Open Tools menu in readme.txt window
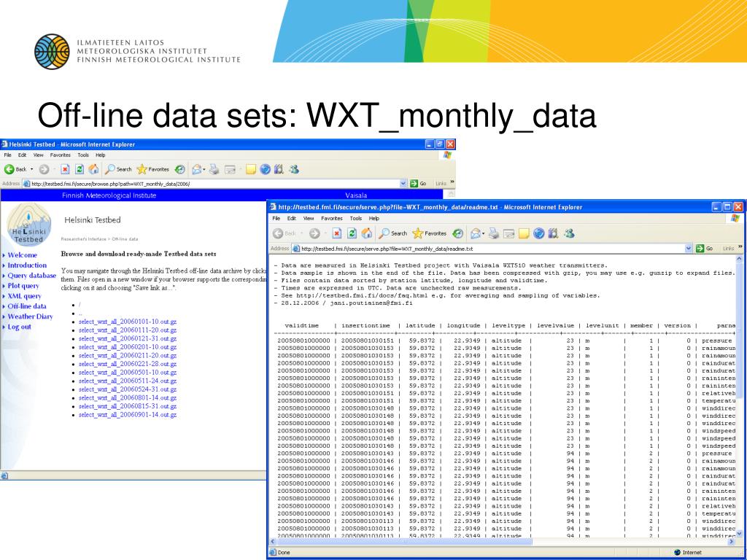The width and height of the screenshot is (747, 560). [356, 218]
